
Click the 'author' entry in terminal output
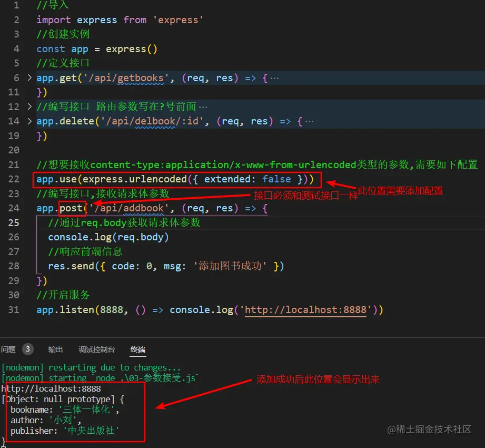coord(46,420)
